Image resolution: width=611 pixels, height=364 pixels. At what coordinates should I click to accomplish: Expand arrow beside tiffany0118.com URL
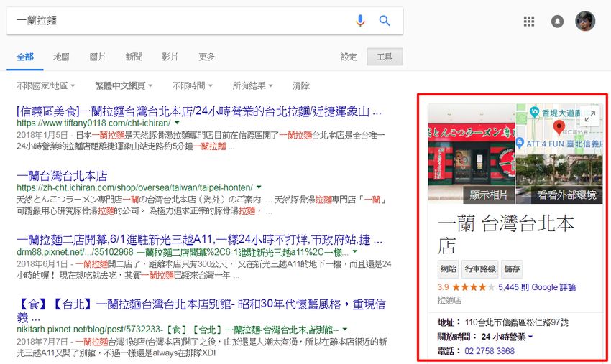[x=177, y=123]
